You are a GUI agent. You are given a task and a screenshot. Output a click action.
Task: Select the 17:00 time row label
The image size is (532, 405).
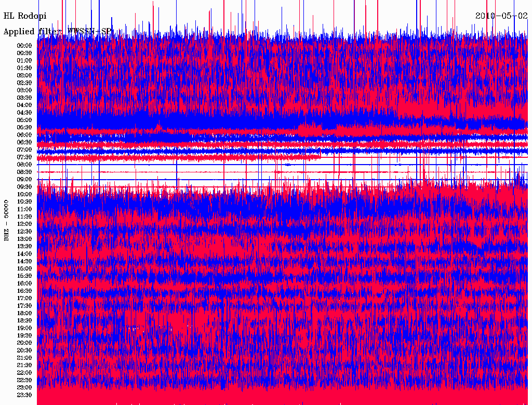[x=24, y=299]
